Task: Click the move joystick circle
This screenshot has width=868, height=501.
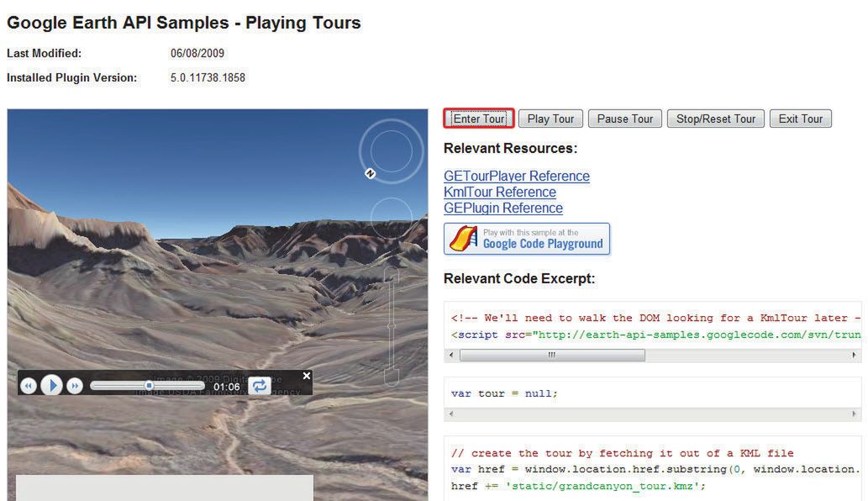Action: [x=392, y=217]
